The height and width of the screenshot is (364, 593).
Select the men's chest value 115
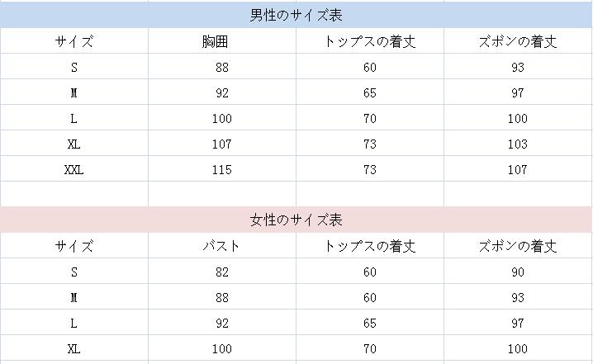coord(222,169)
